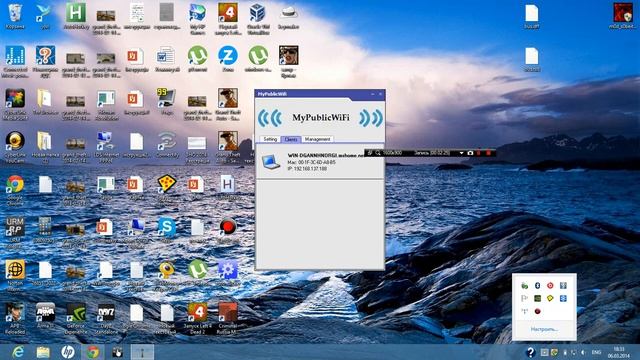Open the blue equalizer bars desktop shortcut
This screenshot has height=360, width=640.
[15, 61]
